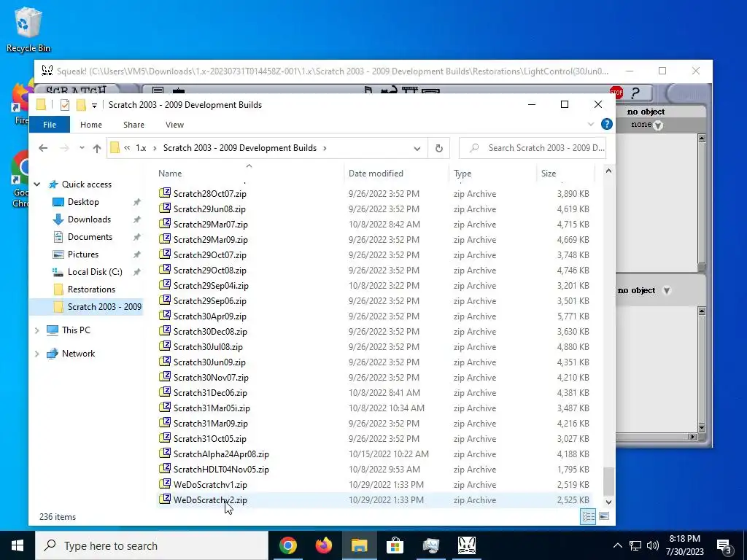The height and width of the screenshot is (560, 747).
Task: Click File Explorer icon in taskbar
Action: click(359, 545)
